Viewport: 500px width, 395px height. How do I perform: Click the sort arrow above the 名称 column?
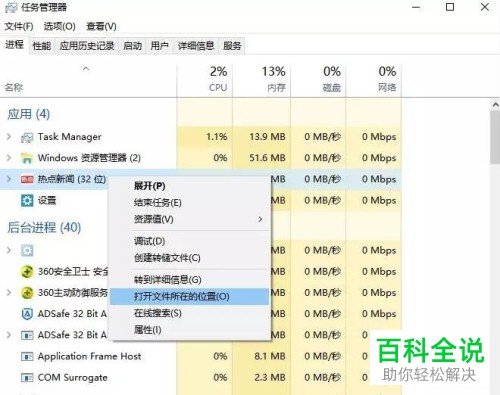pos(86,69)
